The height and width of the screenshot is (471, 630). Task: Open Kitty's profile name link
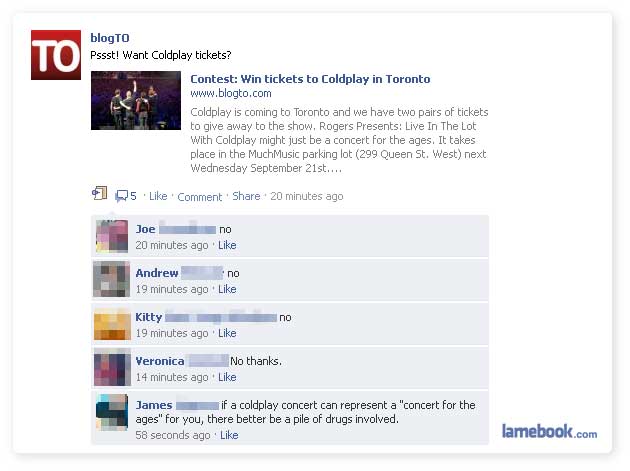(149, 317)
